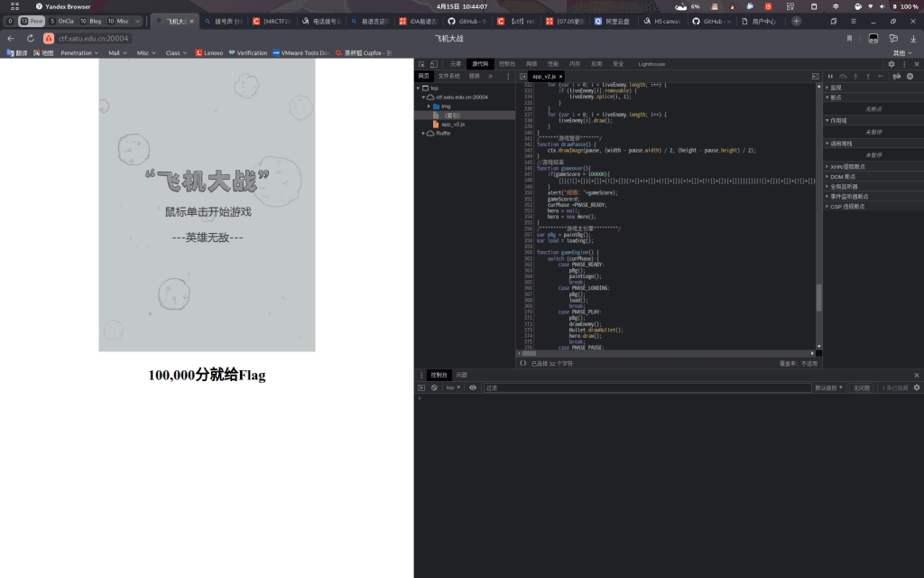The width and height of the screenshot is (924, 578).
Task: Open Verification bookmark link
Action: (x=247, y=53)
